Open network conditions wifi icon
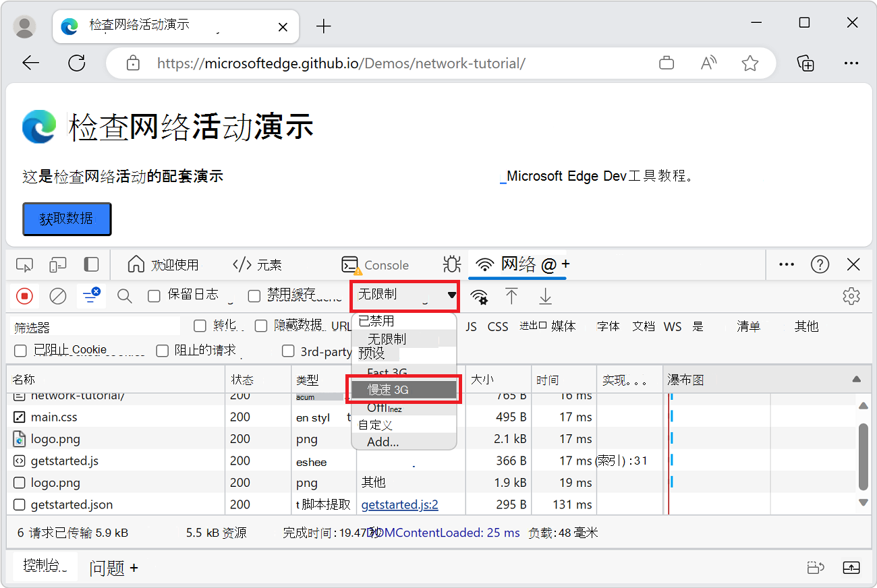Image resolution: width=877 pixels, height=588 pixels. point(479,296)
